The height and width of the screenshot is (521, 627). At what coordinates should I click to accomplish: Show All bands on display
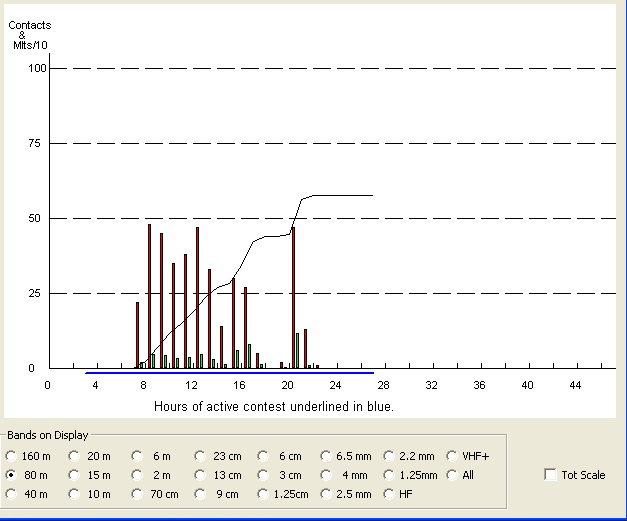pos(453,475)
